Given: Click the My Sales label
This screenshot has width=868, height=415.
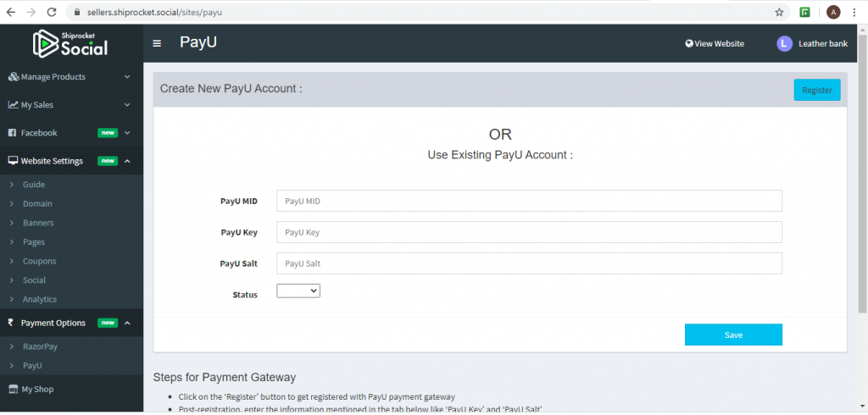Looking at the screenshot, I should (x=37, y=104).
